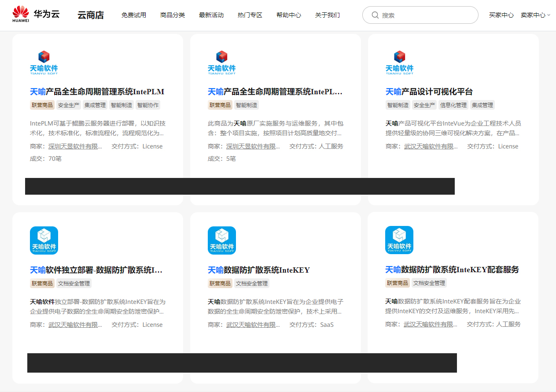Open the 天喻产品设计可视化平台 title

point(429,92)
